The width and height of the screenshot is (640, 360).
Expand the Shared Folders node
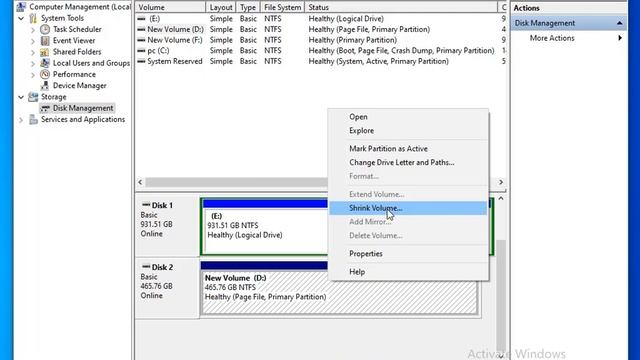[33, 52]
